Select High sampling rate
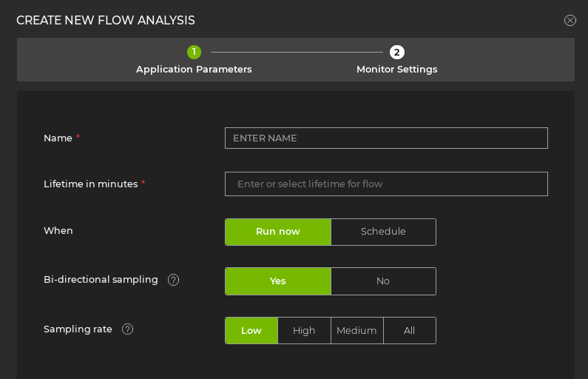 coord(304,331)
